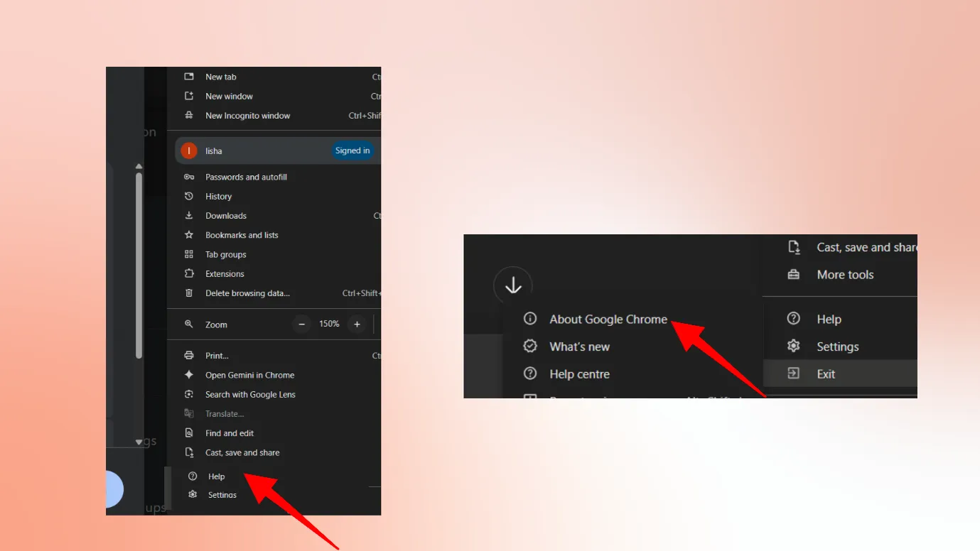Increase zoom with the plus button

click(357, 324)
